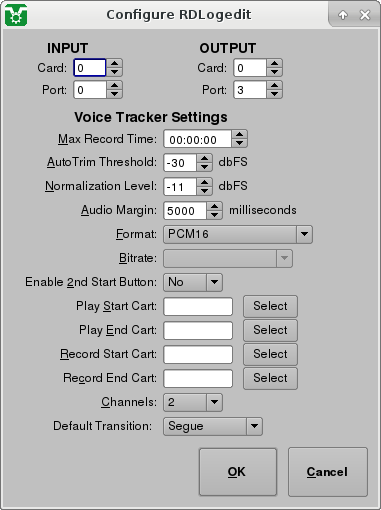Click Select next to Play End Cart
This screenshot has width=381, height=510.
[270, 330]
